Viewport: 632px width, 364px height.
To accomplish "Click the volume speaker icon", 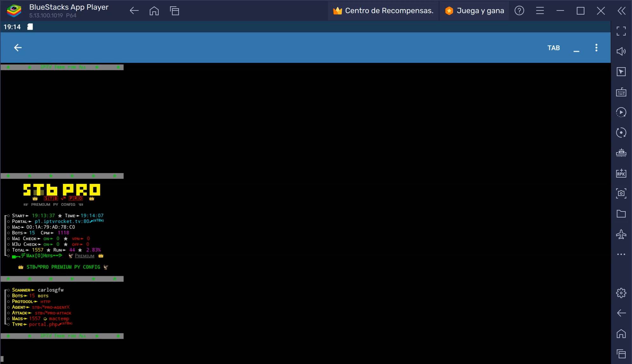I will [621, 51].
